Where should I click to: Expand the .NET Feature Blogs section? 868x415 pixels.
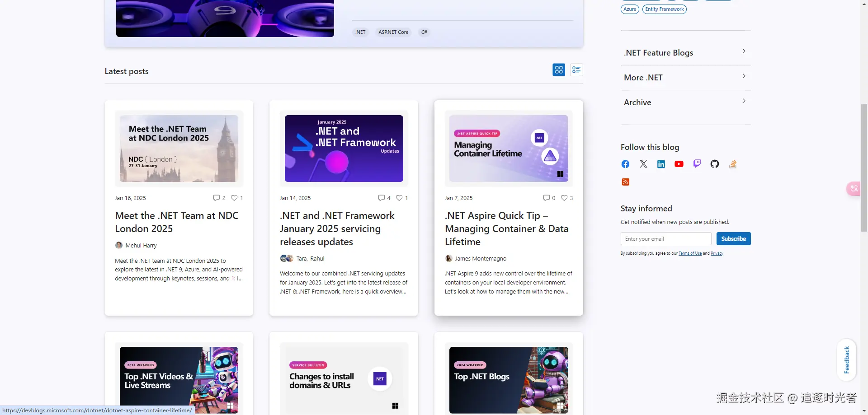[685, 53]
